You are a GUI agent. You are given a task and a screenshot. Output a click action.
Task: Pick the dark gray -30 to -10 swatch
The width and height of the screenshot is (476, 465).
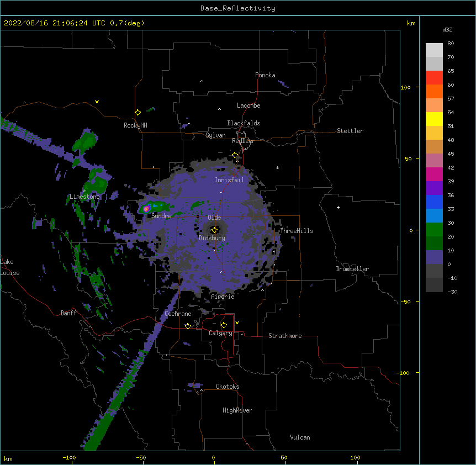pyautogui.click(x=434, y=285)
